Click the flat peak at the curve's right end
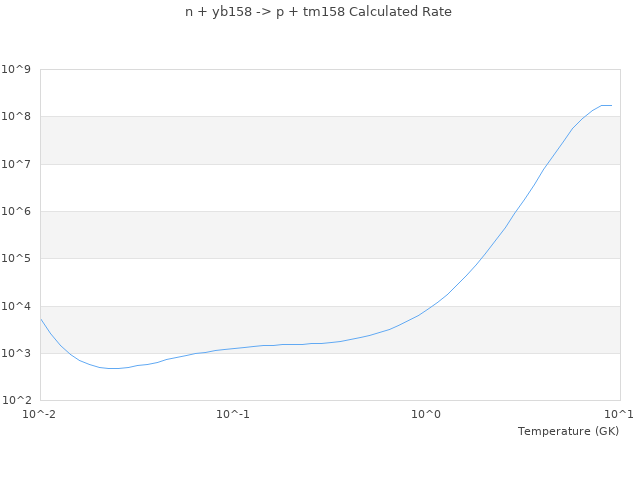 click(x=606, y=105)
